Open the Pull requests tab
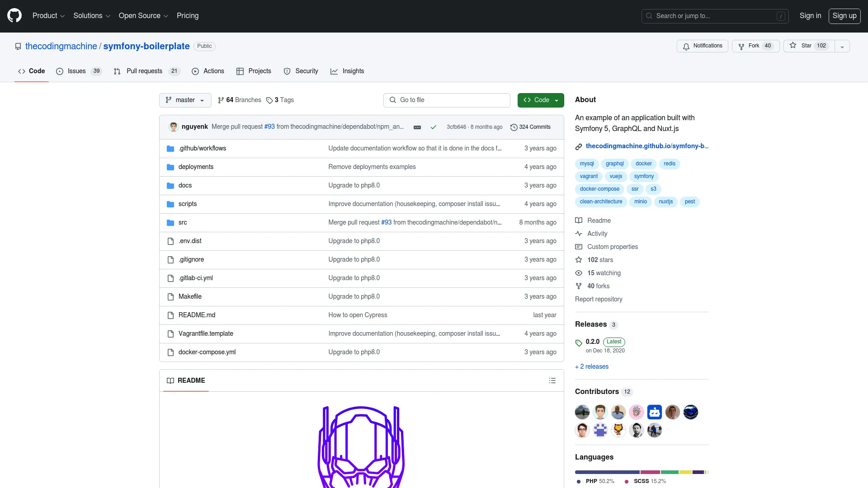The image size is (868, 488). coord(147,71)
